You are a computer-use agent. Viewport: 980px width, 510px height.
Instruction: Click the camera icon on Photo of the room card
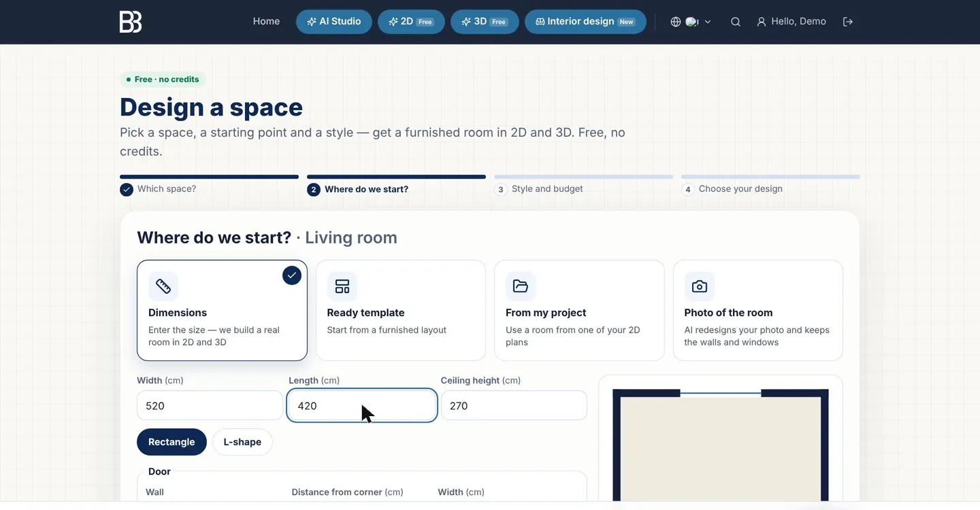click(x=700, y=286)
